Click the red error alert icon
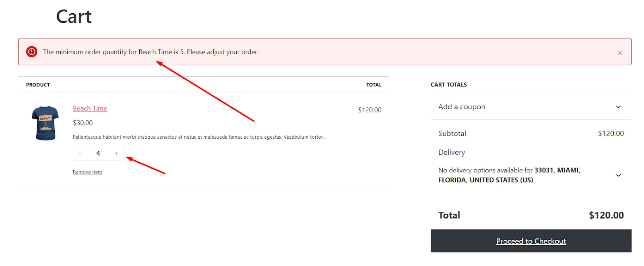Image resolution: width=644 pixels, height=266 pixels. [x=32, y=51]
